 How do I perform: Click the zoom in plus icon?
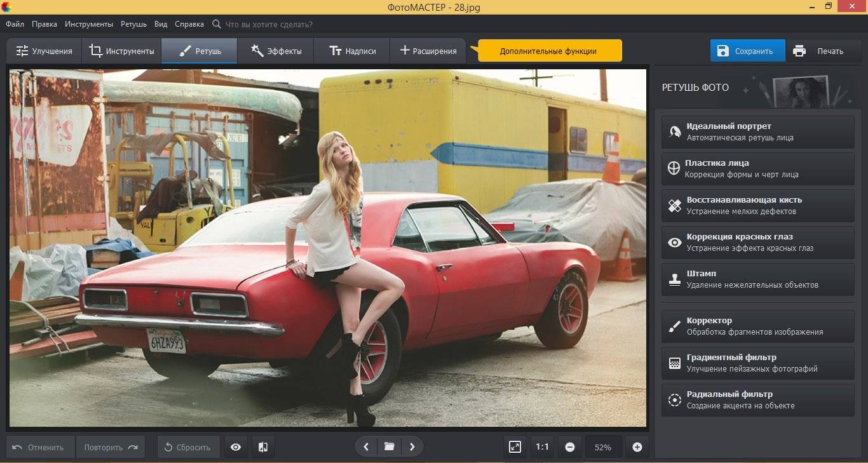[637, 447]
